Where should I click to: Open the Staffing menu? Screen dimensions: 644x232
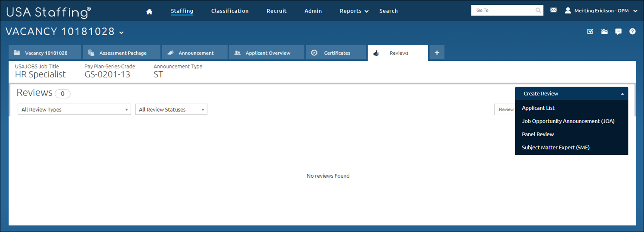coord(182,11)
